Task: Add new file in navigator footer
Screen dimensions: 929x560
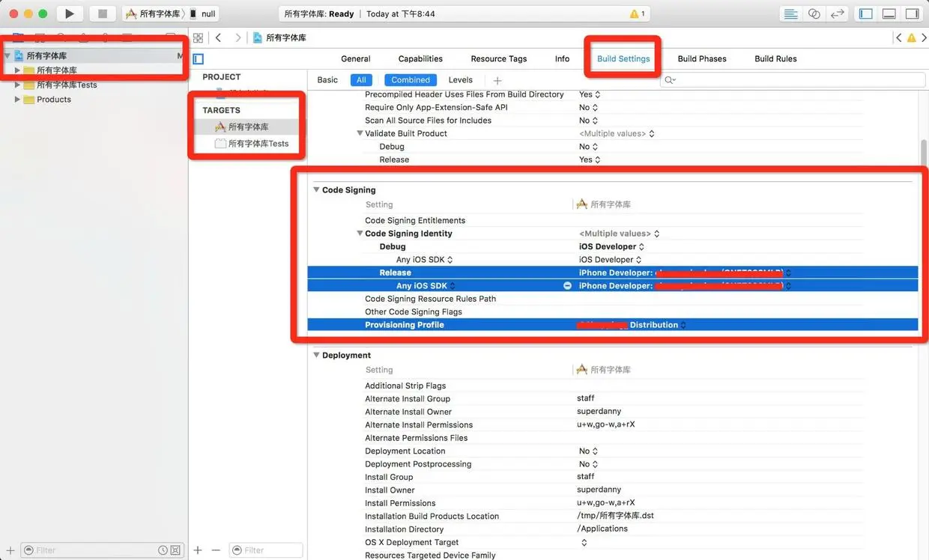Action: point(10,550)
